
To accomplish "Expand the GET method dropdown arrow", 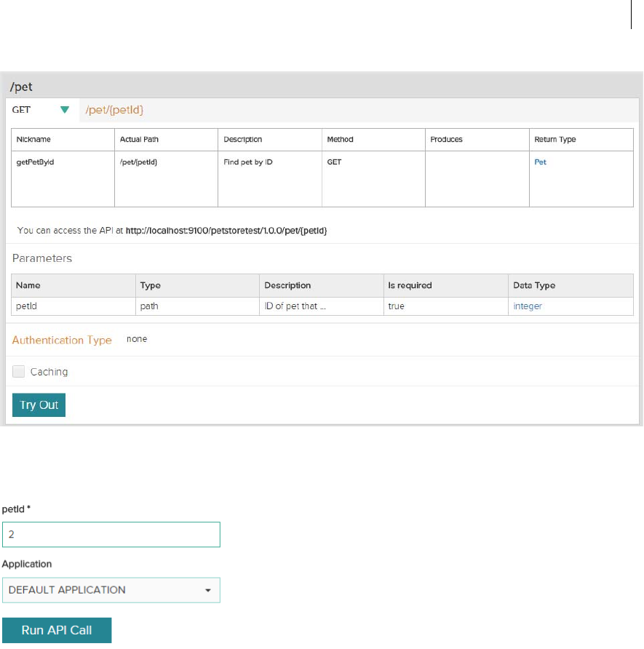I will click(x=65, y=110).
